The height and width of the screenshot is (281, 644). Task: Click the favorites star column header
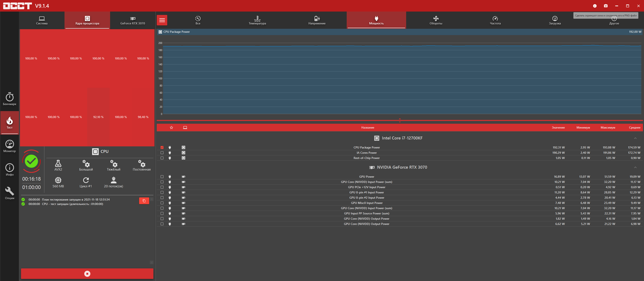(x=171, y=128)
